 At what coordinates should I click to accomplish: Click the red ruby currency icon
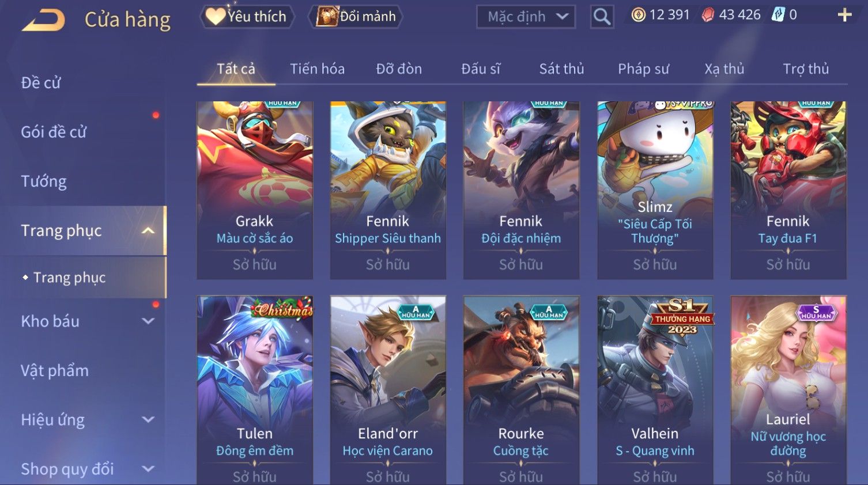point(708,15)
